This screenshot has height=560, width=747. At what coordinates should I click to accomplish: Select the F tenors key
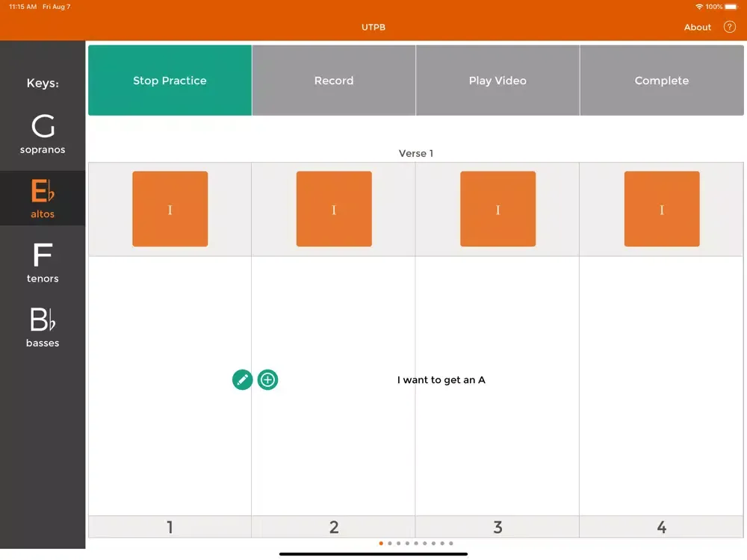[x=43, y=263]
